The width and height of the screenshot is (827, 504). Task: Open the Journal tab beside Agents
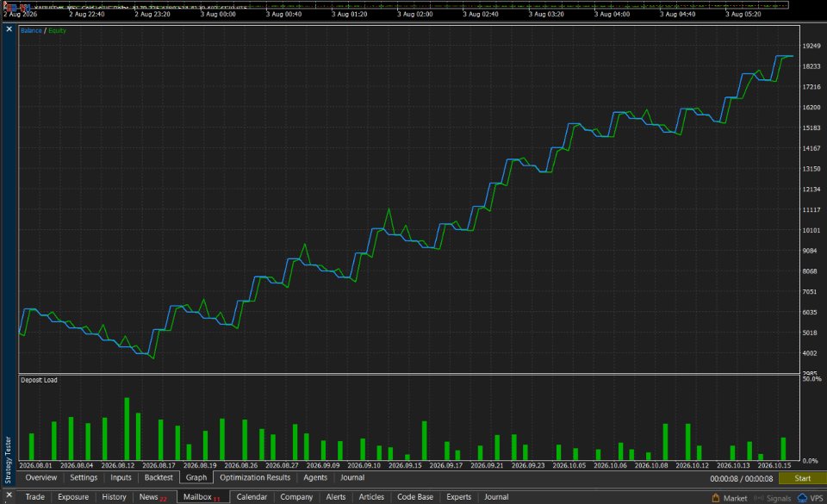[352, 477]
